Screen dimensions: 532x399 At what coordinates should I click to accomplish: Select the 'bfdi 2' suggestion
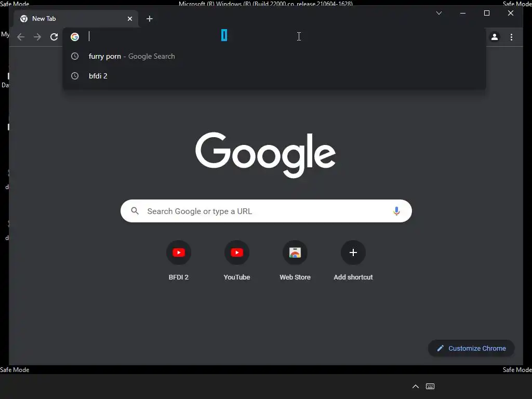[274, 76]
